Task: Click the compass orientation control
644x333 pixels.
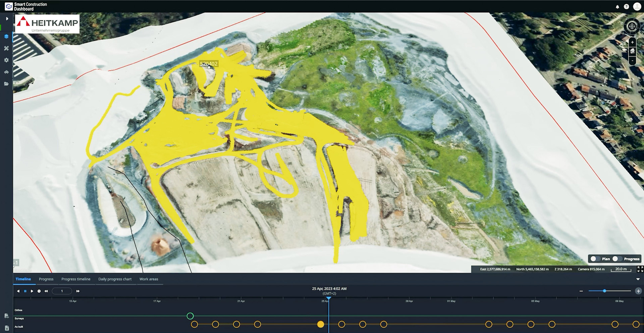Action: [x=632, y=26]
